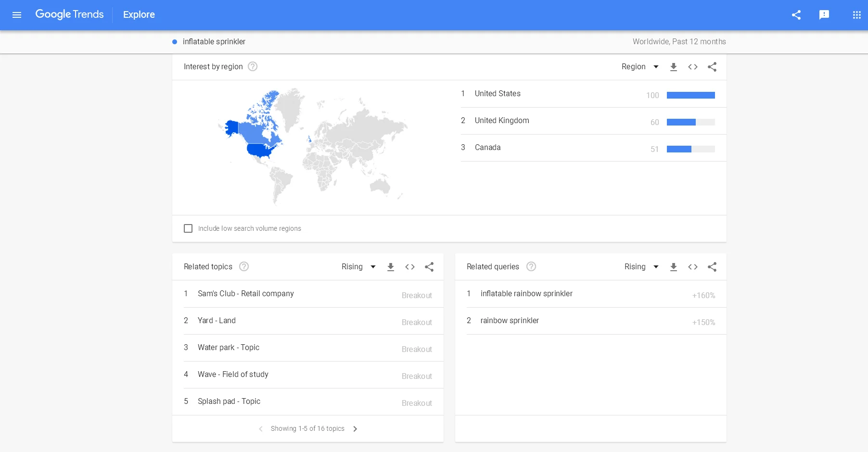This screenshot has width=868, height=452.
Task: Open the Region dropdown
Action: (639, 67)
